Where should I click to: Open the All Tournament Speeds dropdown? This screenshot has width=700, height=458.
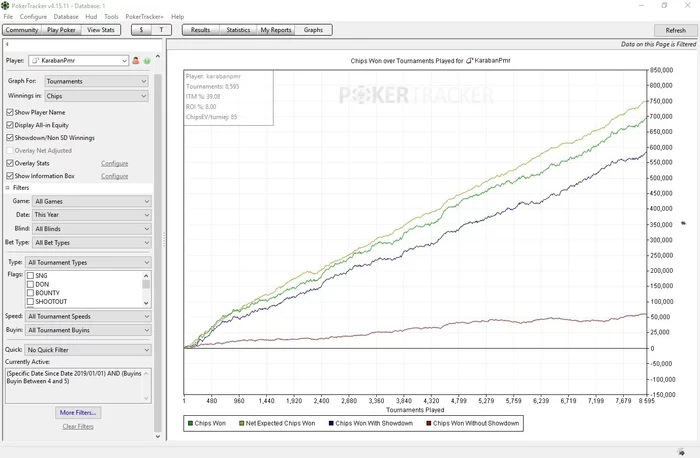pos(88,316)
